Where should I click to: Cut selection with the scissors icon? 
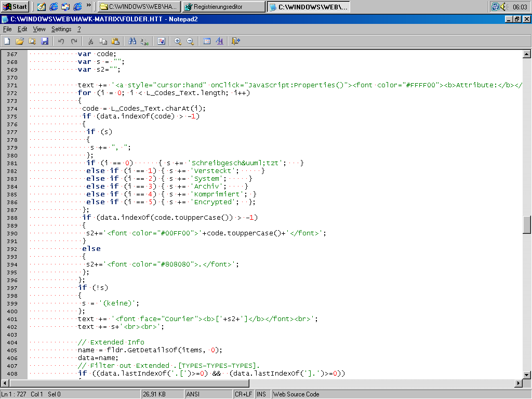coord(90,42)
